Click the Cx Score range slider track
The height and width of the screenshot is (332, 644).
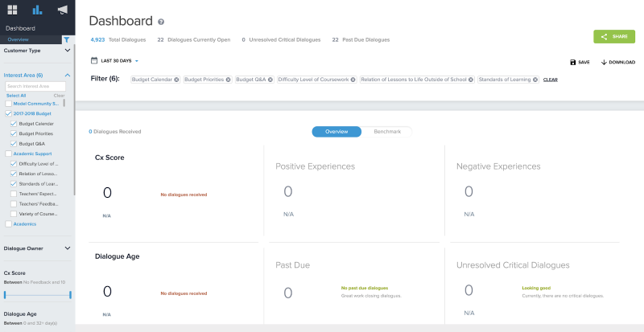click(x=37, y=295)
